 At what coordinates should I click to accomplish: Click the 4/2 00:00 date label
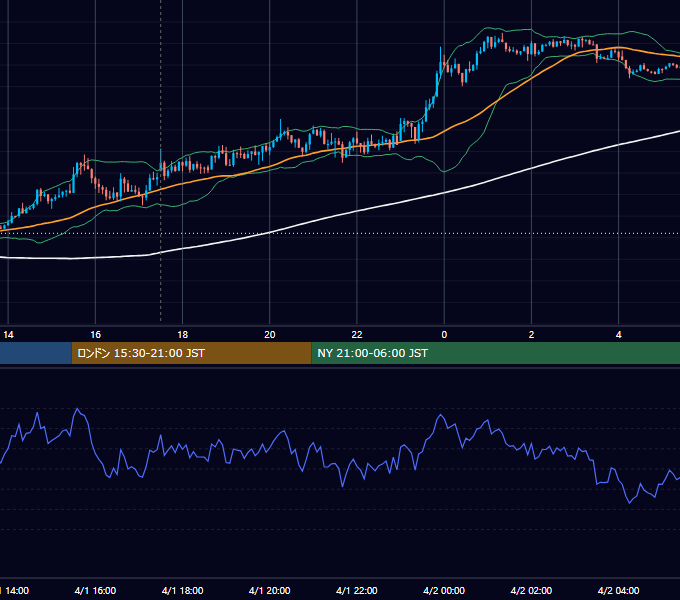[x=444, y=590]
